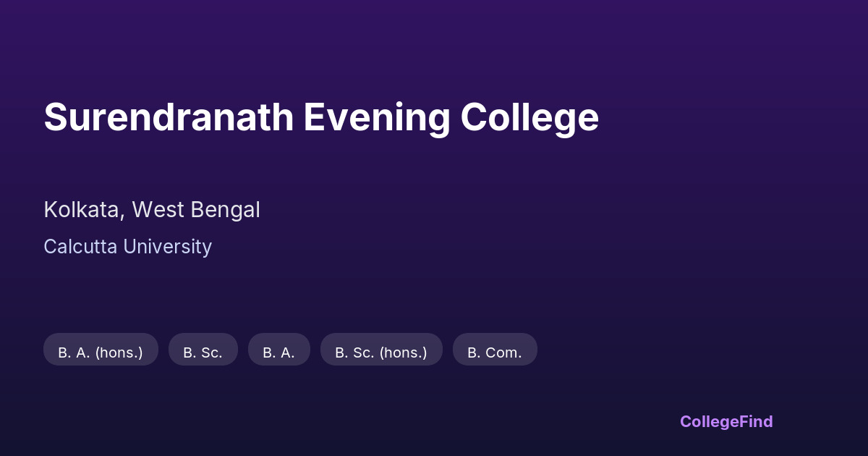Choose the B. A. course chip

[x=278, y=352]
